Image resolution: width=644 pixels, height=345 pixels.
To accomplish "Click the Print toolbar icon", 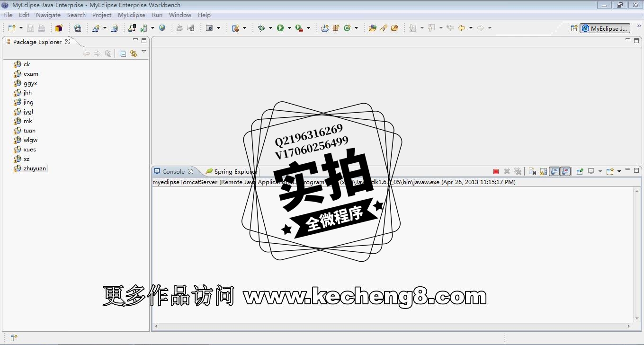I will pyautogui.click(x=41, y=28).
